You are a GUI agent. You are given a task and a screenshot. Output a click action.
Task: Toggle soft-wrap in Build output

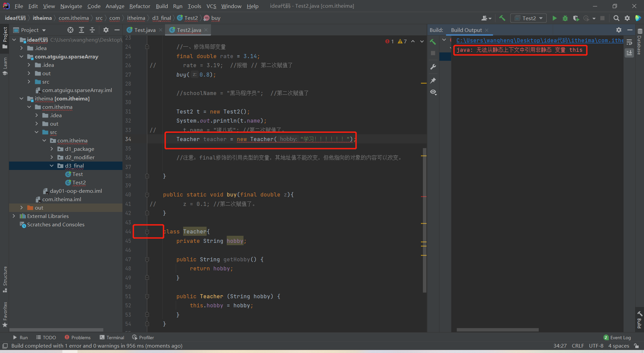629,42
